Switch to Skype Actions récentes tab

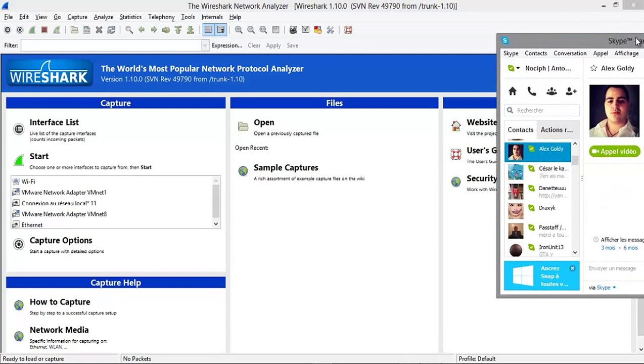(x=557, y=130)
